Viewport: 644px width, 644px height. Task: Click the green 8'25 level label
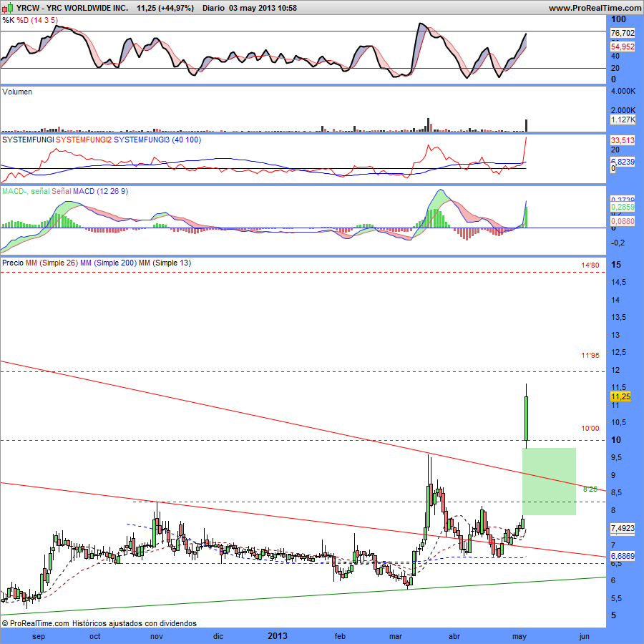pos(590,489)
